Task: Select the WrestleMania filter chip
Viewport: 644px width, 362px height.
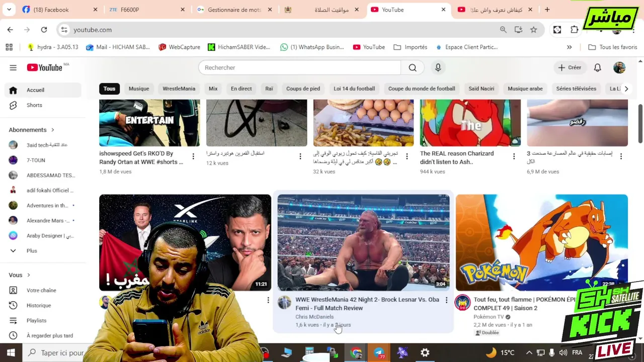Action: click(179, 88)
